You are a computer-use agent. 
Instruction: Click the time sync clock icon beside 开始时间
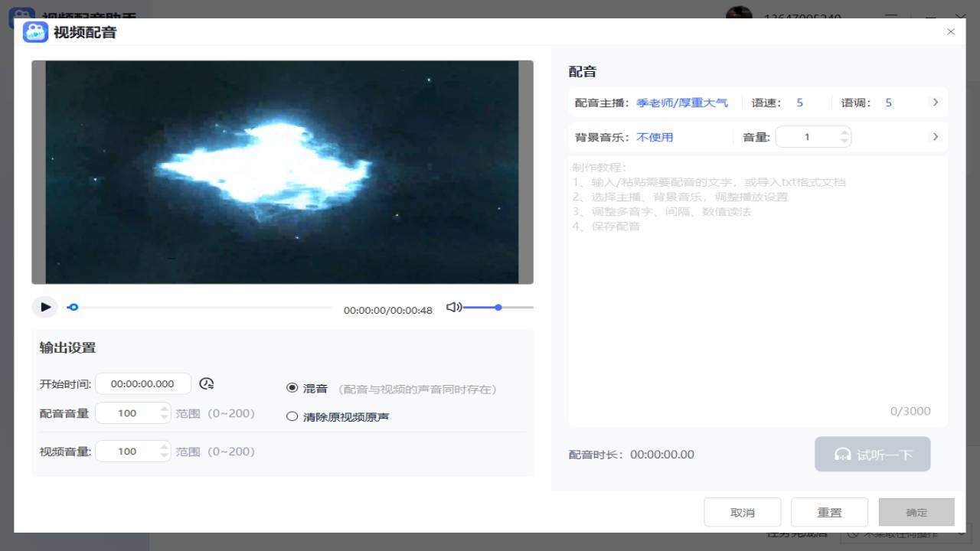click(206, 383)
